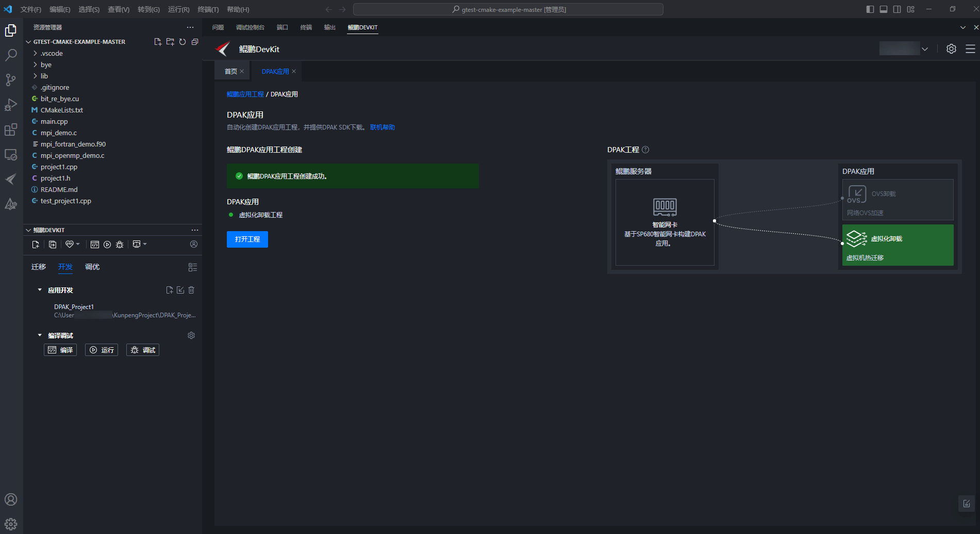
Task: Click the run icon in DevKit toolbar
Action: [107, 244]
